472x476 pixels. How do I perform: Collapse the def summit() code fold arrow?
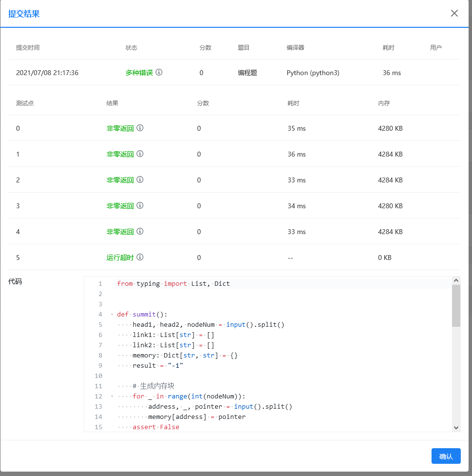[x=112, y=315]
